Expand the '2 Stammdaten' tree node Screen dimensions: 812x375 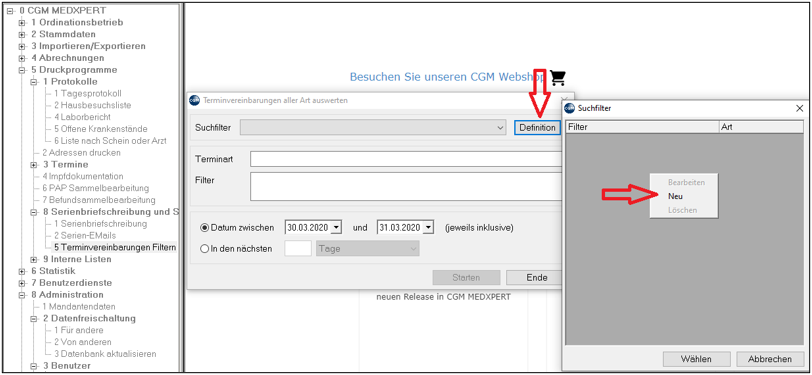tap(21, 34)
